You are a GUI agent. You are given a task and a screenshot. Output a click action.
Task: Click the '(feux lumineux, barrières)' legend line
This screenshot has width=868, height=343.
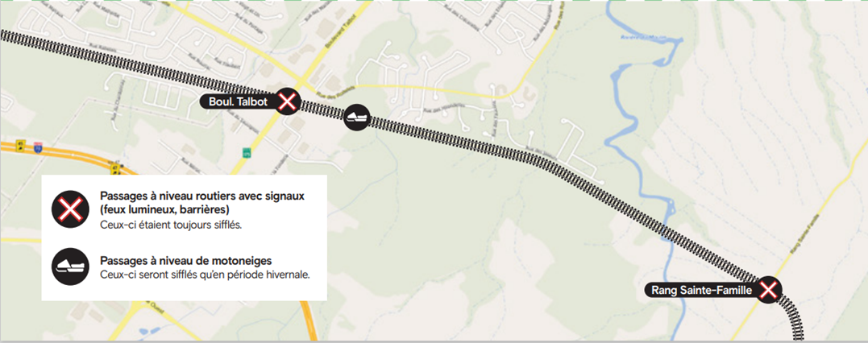(164, 210)
